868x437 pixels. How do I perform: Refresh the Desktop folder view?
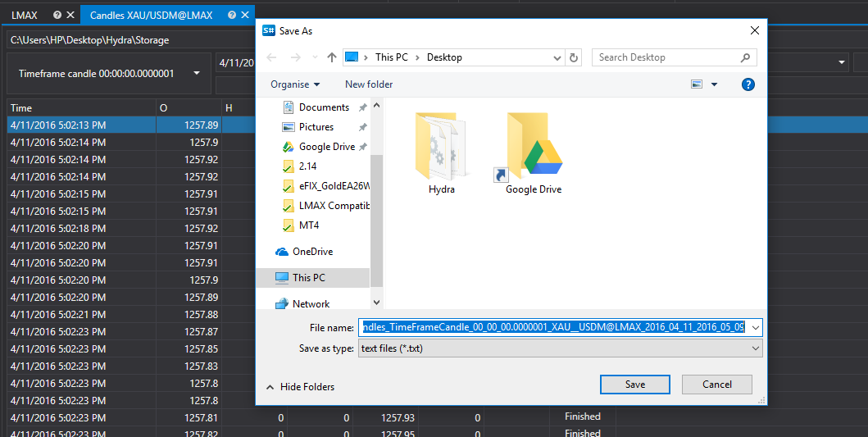pos(574,57)
